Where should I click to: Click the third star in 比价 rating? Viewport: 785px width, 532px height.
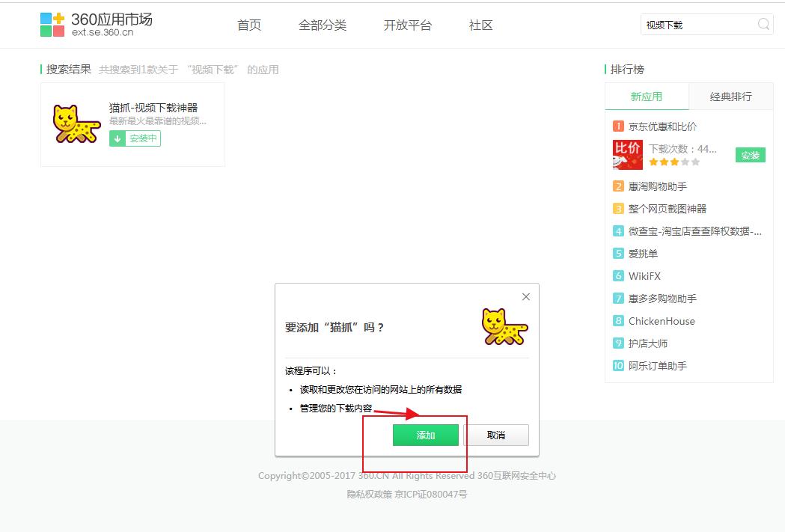point(673,160)
